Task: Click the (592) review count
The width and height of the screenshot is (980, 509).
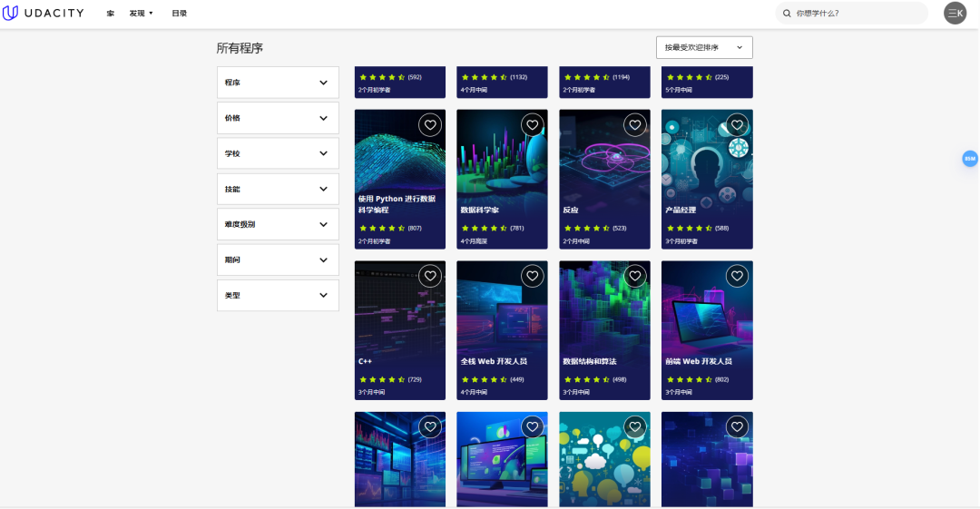Action: pyautogui.click(x=415, y=77)
